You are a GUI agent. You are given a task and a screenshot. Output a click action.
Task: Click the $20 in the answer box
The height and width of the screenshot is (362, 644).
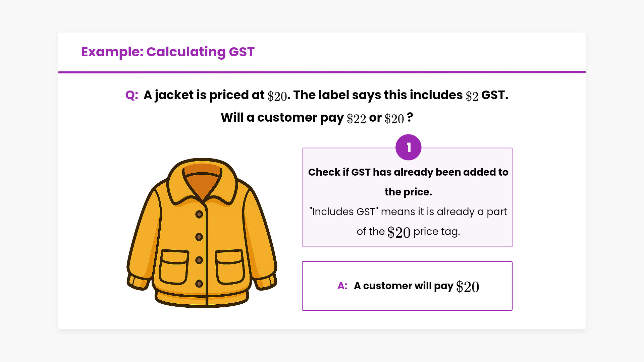(x=468, y=287)
